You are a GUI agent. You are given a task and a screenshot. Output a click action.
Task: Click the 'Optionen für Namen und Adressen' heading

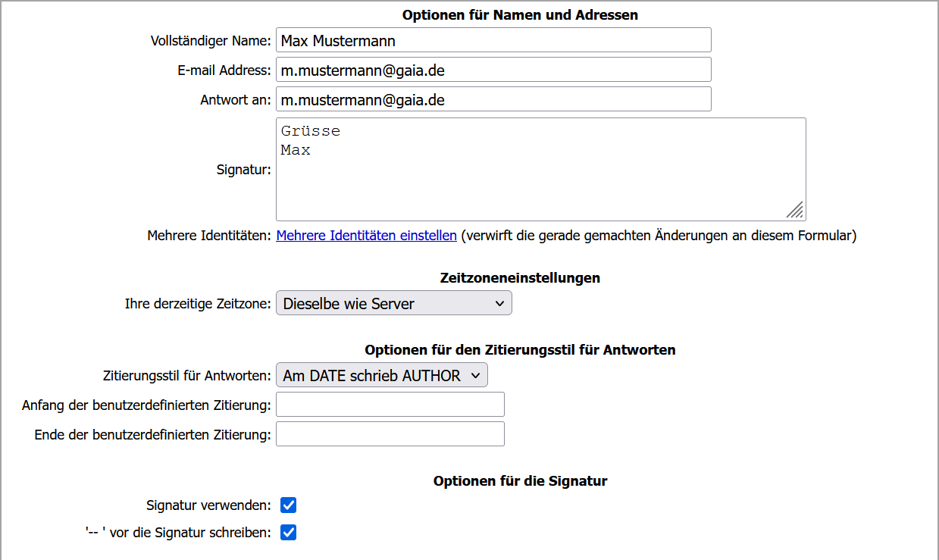click(520, 15)
